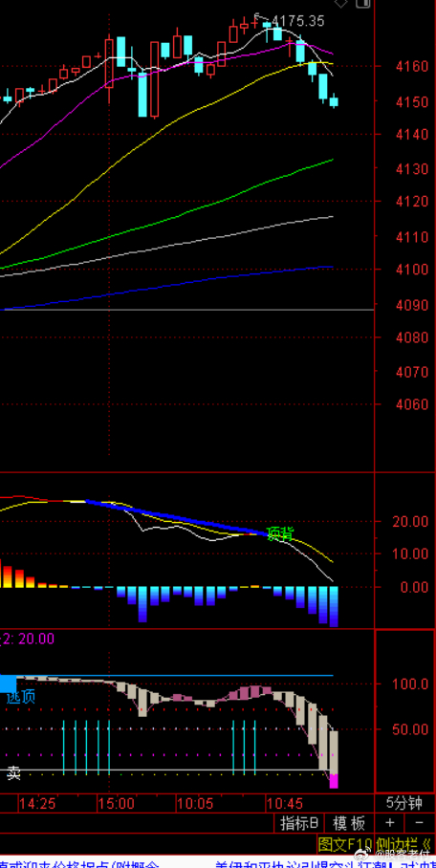Click the 4150 price axis label
The width and height of the screenshot is (436, 868).
(x=413, y=102)
